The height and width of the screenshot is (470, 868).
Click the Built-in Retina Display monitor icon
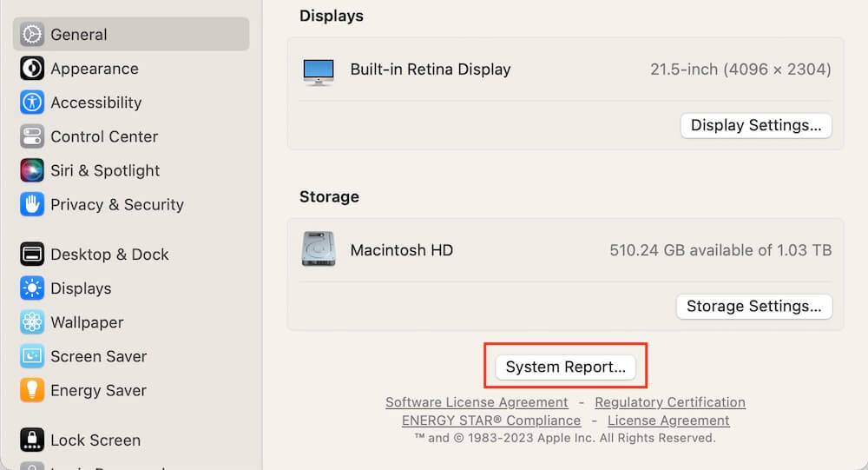tap(319, 72)
